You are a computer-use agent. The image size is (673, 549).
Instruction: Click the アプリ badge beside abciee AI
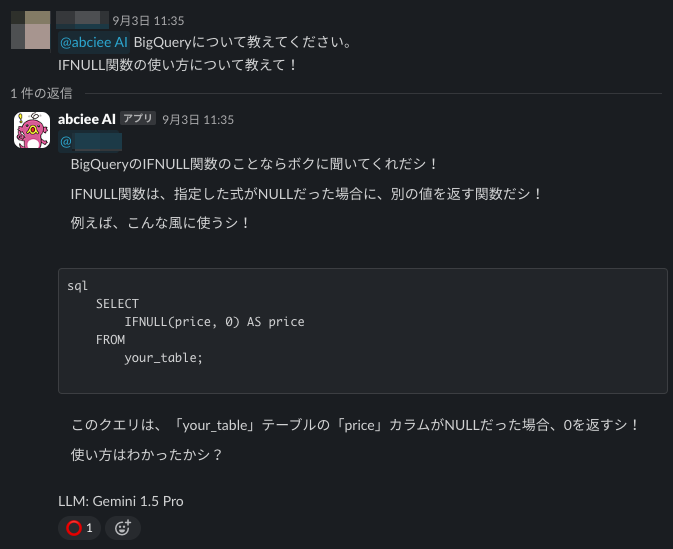click(138, 119)
